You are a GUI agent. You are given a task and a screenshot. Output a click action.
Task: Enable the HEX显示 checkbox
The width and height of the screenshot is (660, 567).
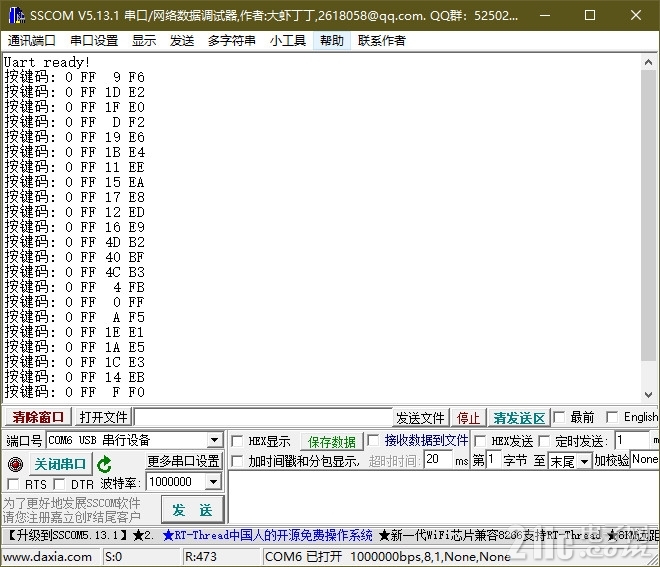[x=237, y=441]
